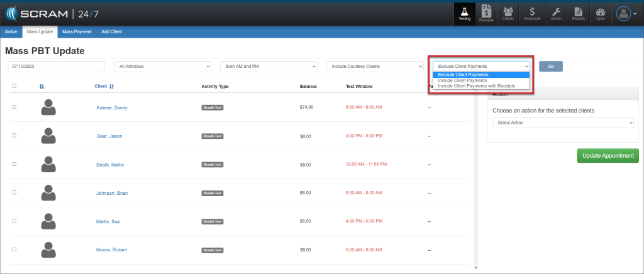Image resolution: width=644 pixels, height=274 pixels.
Task: Sort list using the Client column sort icon
Action: pyautogui.click(x=111, y=86)
